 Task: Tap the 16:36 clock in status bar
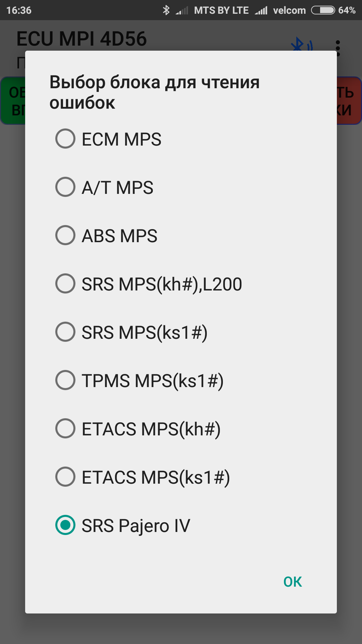point(19,10)
